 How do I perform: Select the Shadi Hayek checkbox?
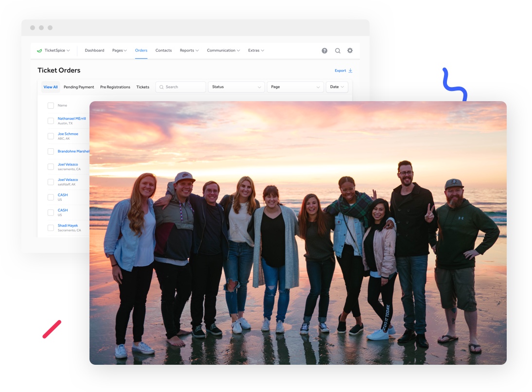click(x=51, y=227)
